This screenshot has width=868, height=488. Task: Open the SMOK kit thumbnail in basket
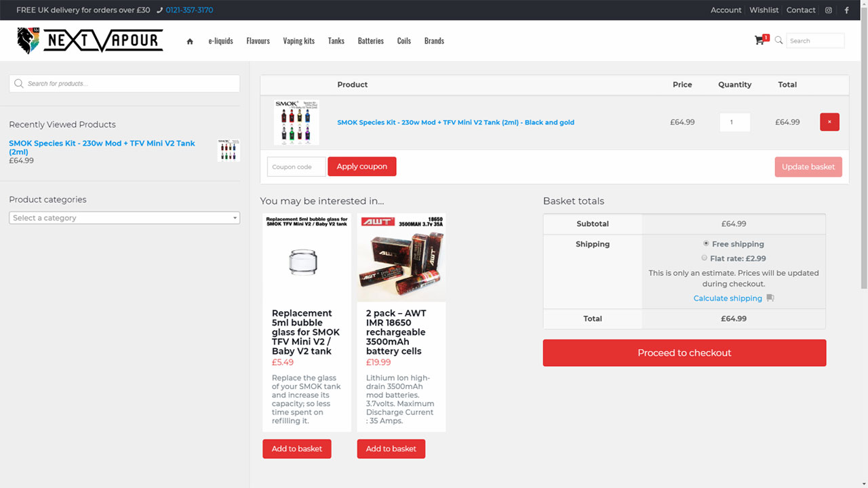tap(296, 122)
